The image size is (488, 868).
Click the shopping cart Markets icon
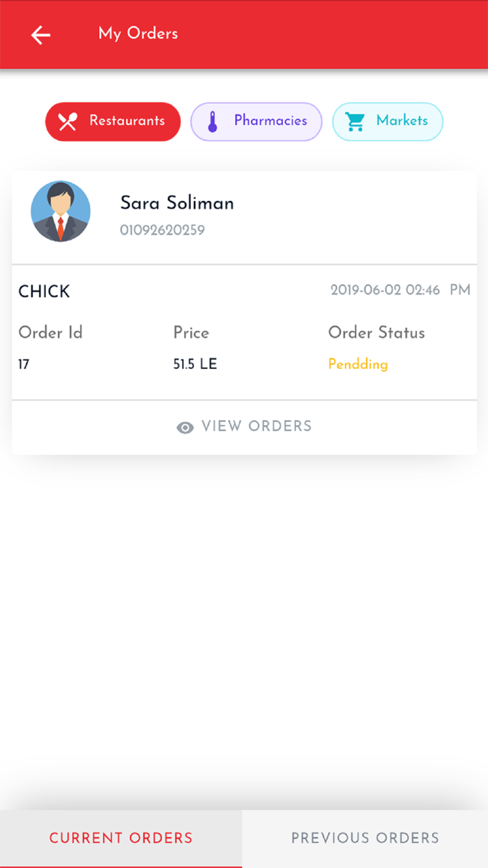pyautogui.click(x=356, y=122)
